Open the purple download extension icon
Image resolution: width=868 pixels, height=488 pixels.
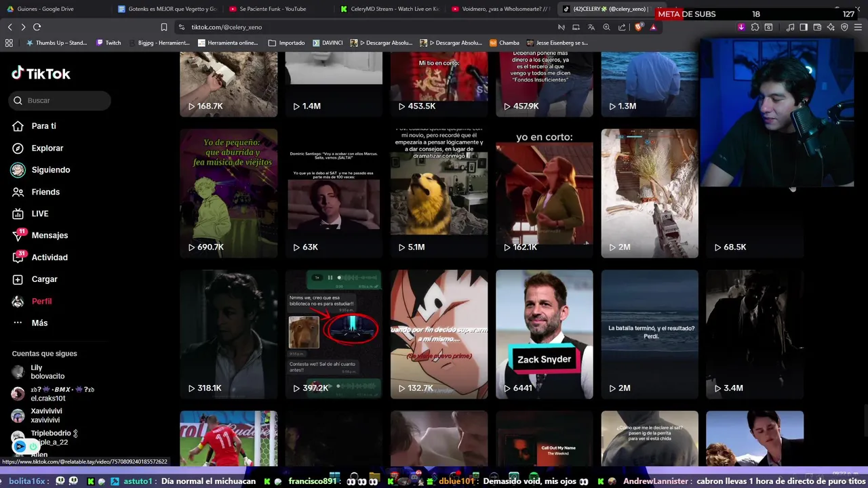tap(741, 27)
